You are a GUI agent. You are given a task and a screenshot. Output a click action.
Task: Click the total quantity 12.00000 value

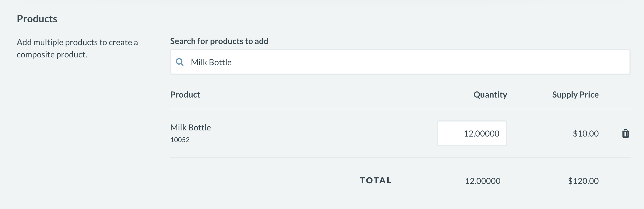pos(482,181)
